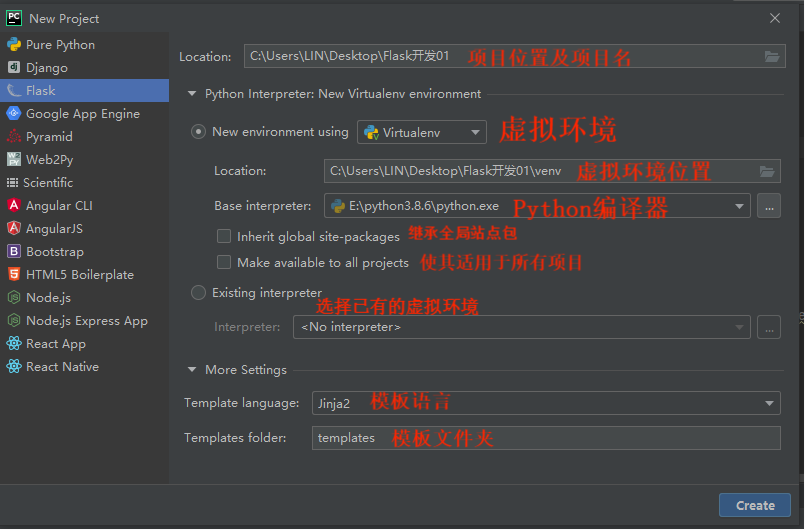Open the Virtualenv environment type dropdown

click(x=421, y=132)
